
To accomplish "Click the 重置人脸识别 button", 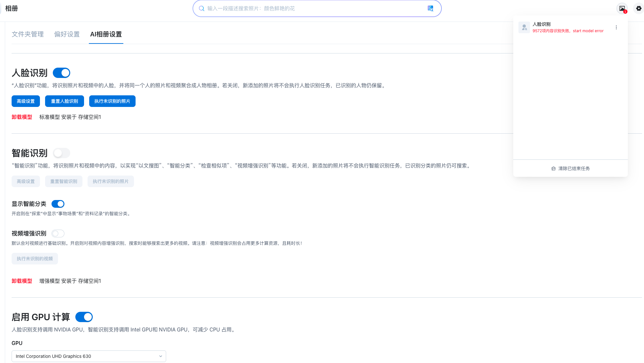I will 64,101.
